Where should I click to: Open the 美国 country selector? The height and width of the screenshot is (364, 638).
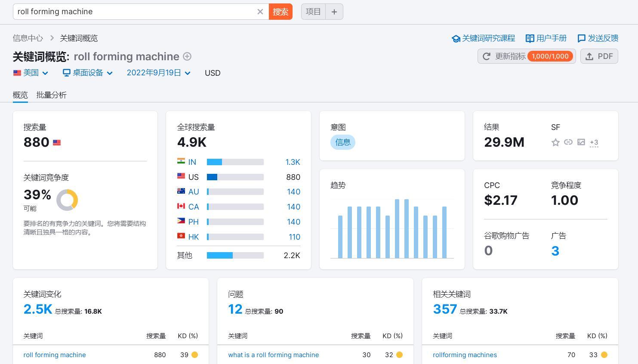pyautogui.click(x=31, y=73)
